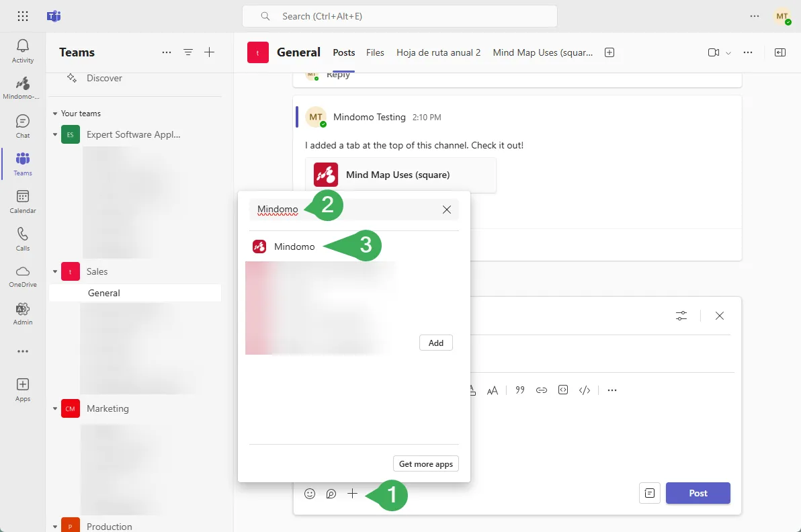This screenshot has width=801, height=532.
Task: Insert code block icon in formatting bar
Action: click(563, 390)
